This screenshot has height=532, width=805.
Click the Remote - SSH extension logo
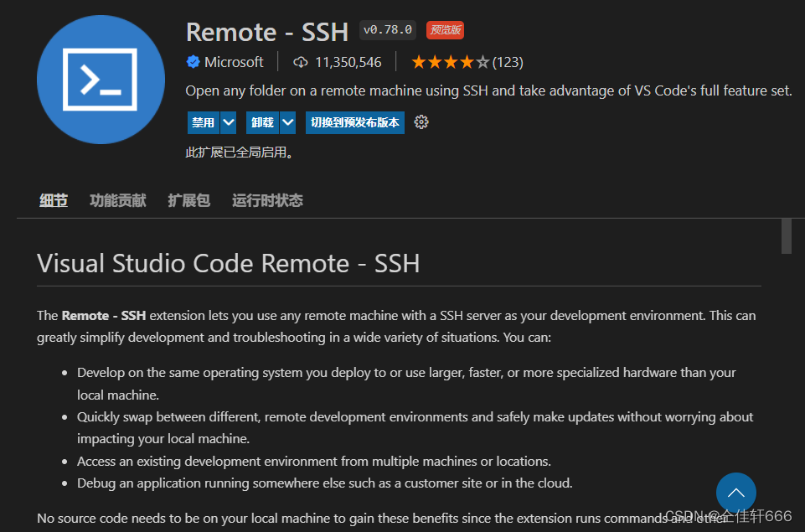(101, 80)
